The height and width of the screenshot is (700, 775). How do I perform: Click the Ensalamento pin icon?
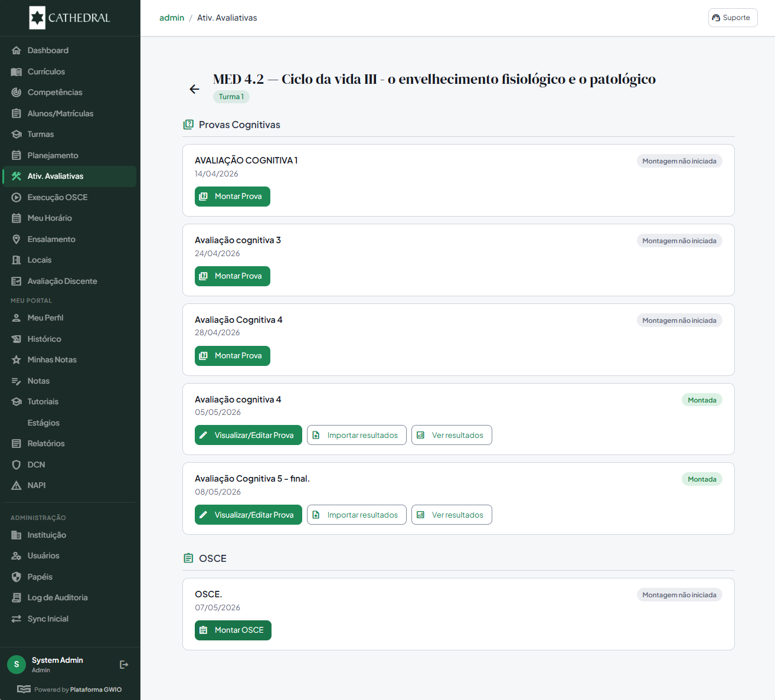(17, 239)
